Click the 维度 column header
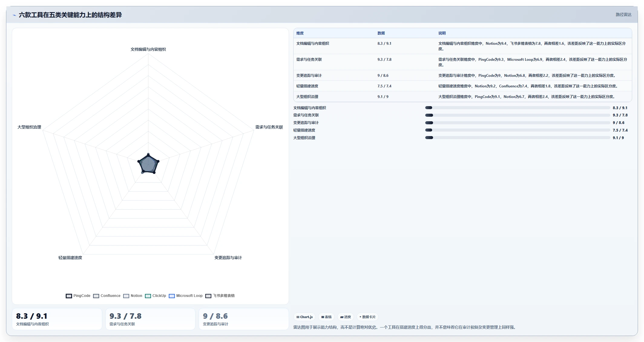644x342 pixels. coord(300,33)
